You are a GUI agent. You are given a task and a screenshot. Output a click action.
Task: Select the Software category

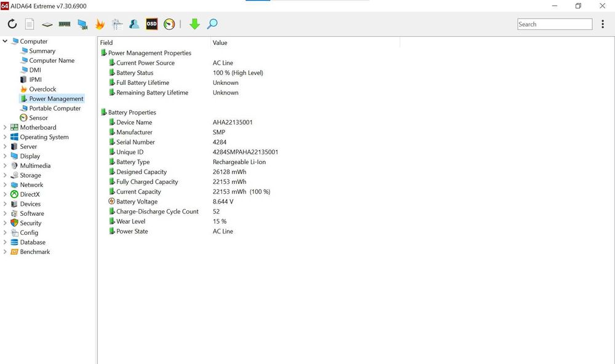pyautogui.click(x=32, y=213)
